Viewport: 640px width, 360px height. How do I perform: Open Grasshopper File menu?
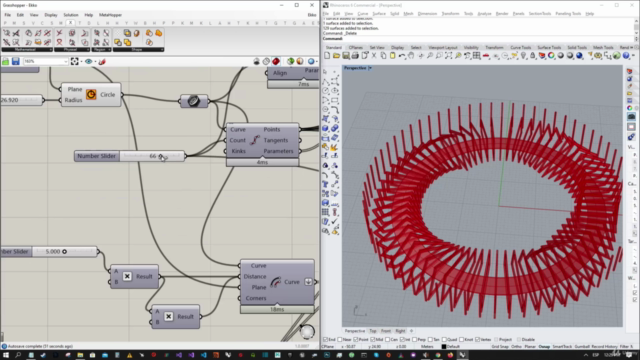point(8,15)
